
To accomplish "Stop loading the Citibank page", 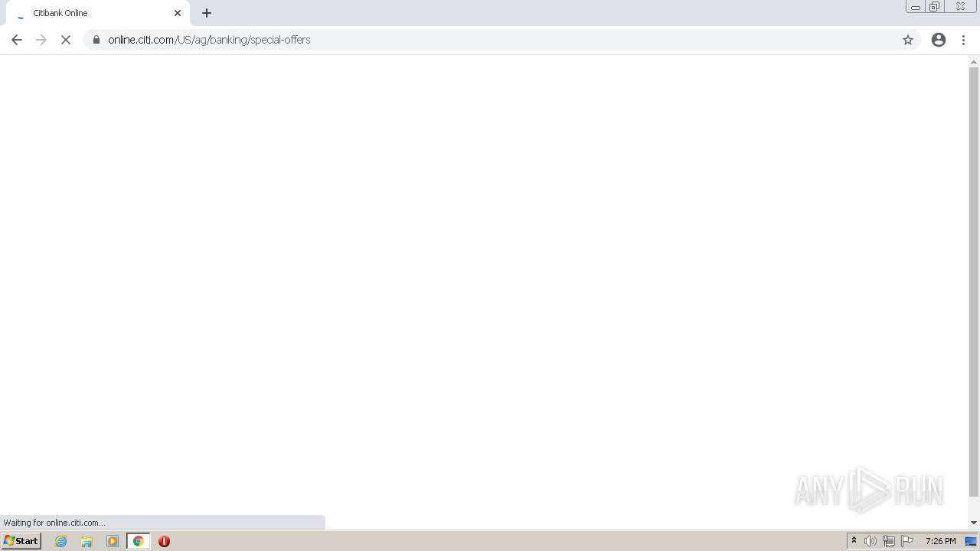I will tap(66, 40).
